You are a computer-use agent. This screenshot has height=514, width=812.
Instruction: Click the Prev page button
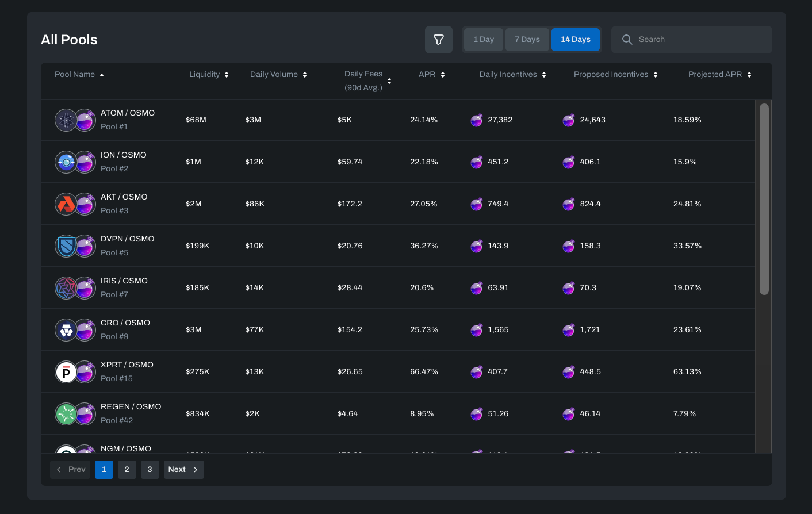click(70, 470)
